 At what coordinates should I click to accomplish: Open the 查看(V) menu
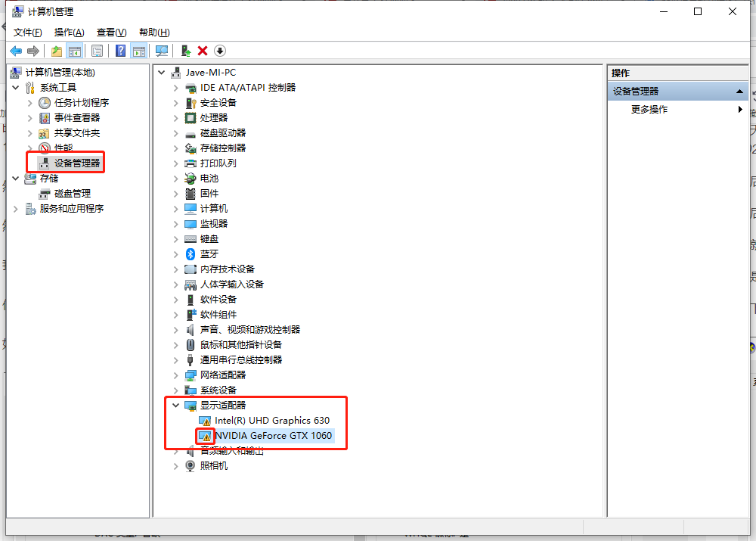111,33
